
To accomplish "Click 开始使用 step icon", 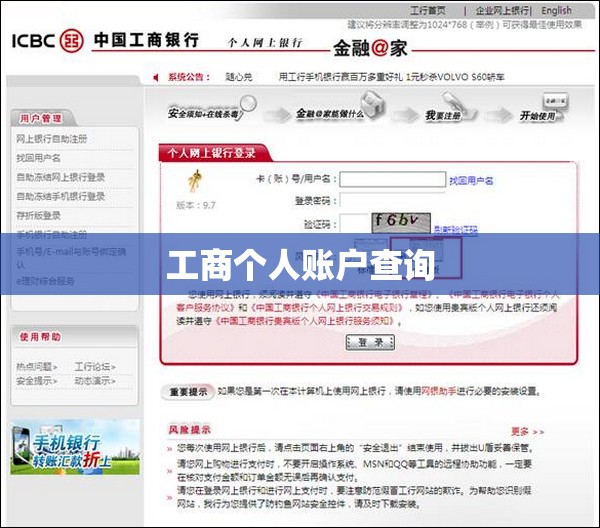I will click(543, 108).
